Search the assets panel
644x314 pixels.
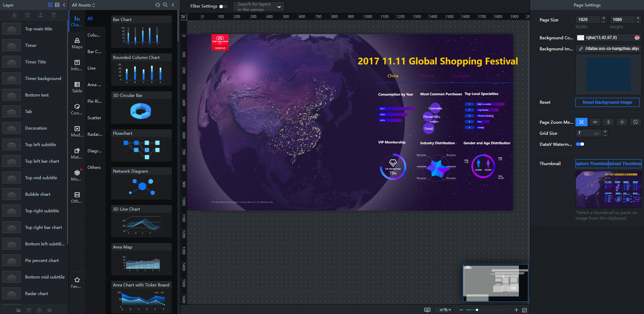coord(165,5)
